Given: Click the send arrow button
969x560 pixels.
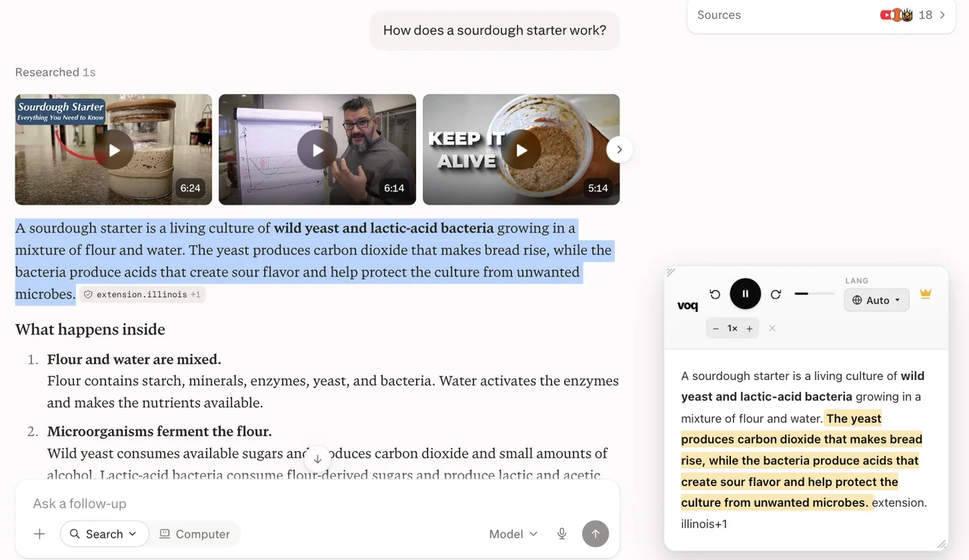Looking at the screenshot, I should pos(595,534).
